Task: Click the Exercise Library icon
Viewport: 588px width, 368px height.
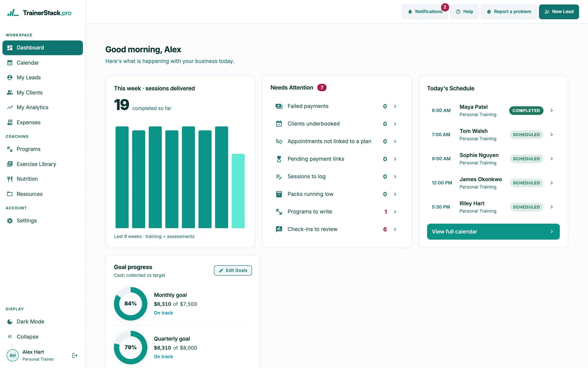Action: (10, 164)
